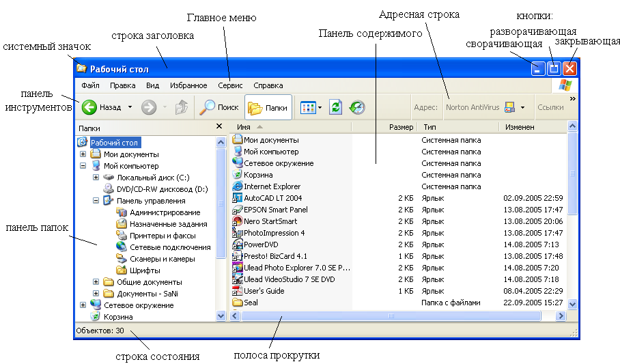Expand Сетевое окружение tree node
620x364 pixels.
coord(83,305)
